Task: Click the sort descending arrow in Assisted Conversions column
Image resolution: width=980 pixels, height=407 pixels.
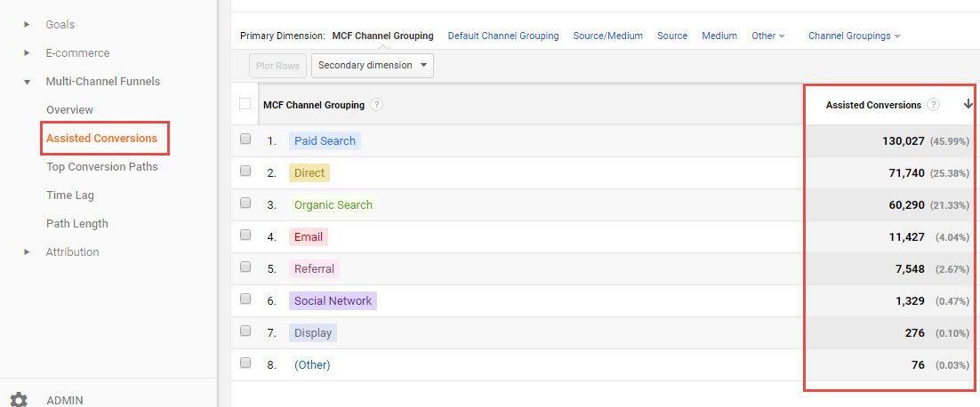Action: [x=968, y=105]
